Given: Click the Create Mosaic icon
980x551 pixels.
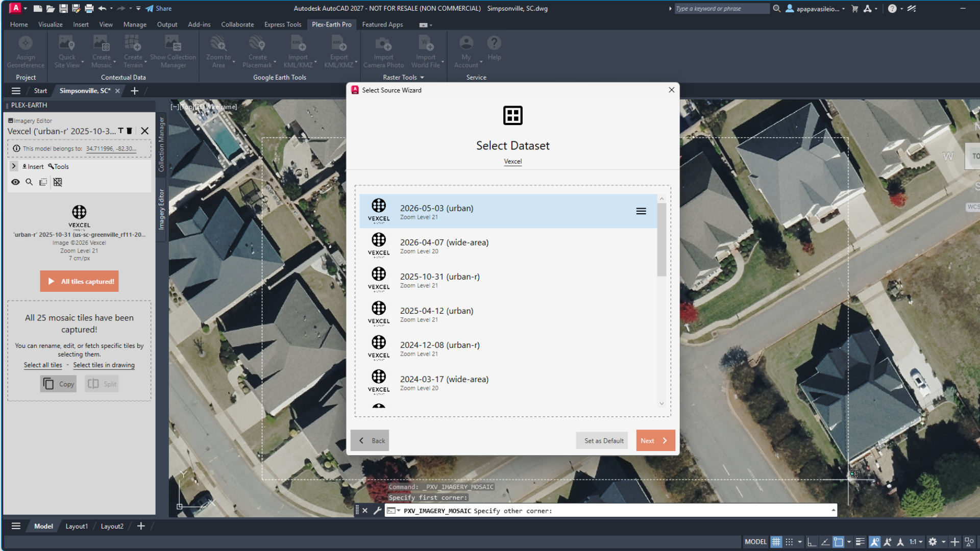Looking at the screenshot, I should pos(101,43).
